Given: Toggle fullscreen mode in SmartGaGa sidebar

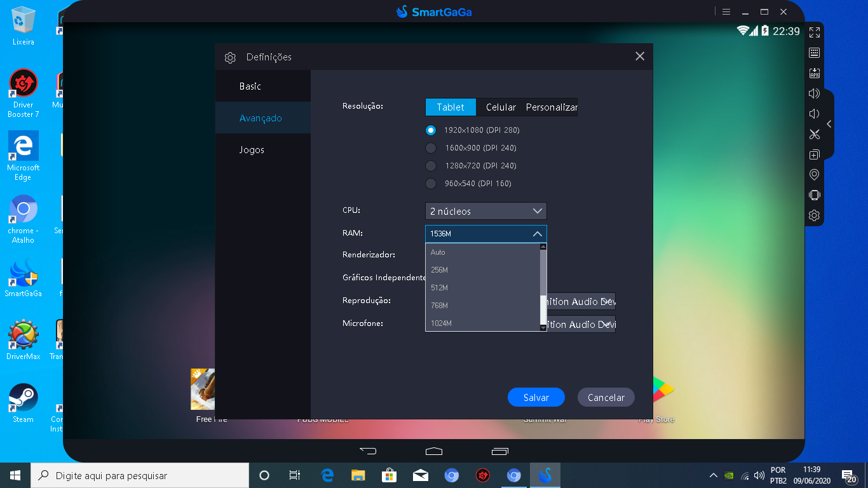Looking at the screenshot, I should [814, 32].
